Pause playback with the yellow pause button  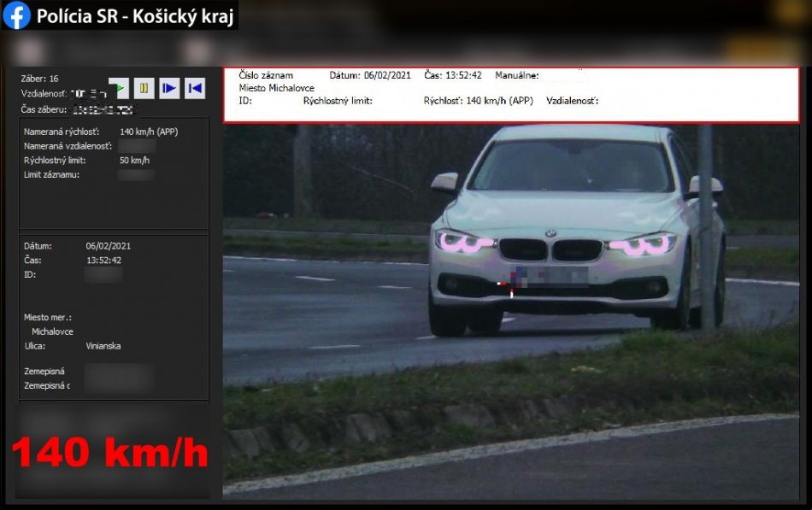pos(144,88)
